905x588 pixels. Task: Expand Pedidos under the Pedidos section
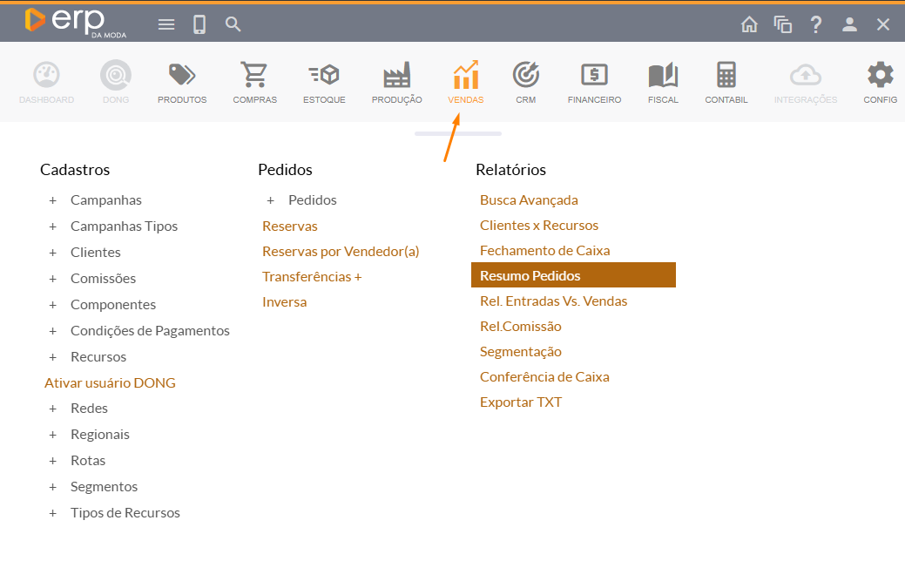[x=270, y=200]
